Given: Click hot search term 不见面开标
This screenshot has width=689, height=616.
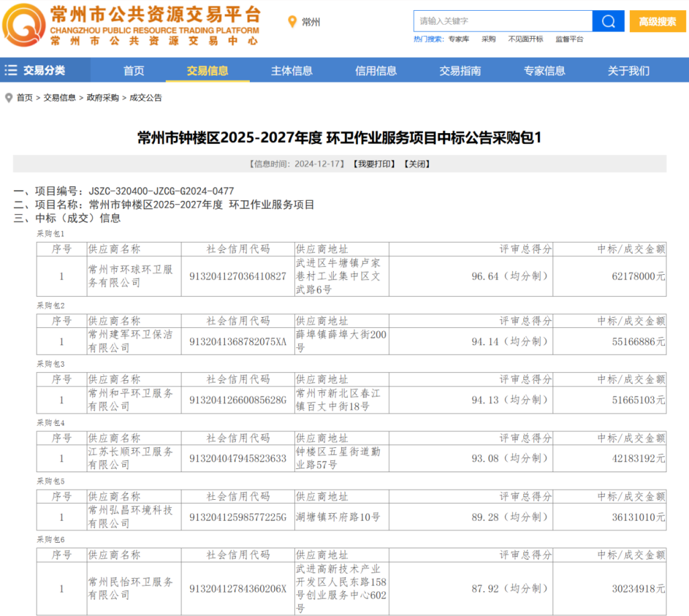Looking at the screenshot, I should (x=526, y=39).
